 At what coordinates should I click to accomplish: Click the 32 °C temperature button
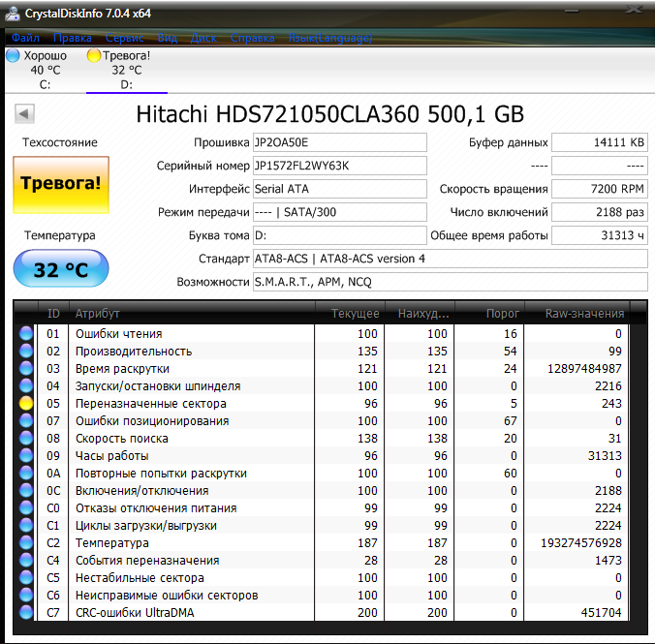pyautogui.click(x=61, y=268)
